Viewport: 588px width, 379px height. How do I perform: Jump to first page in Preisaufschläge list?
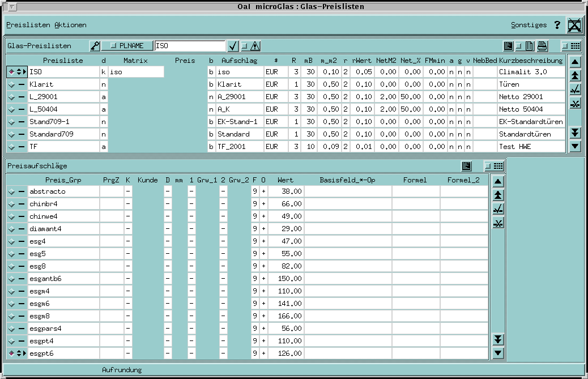click(498, 195)
